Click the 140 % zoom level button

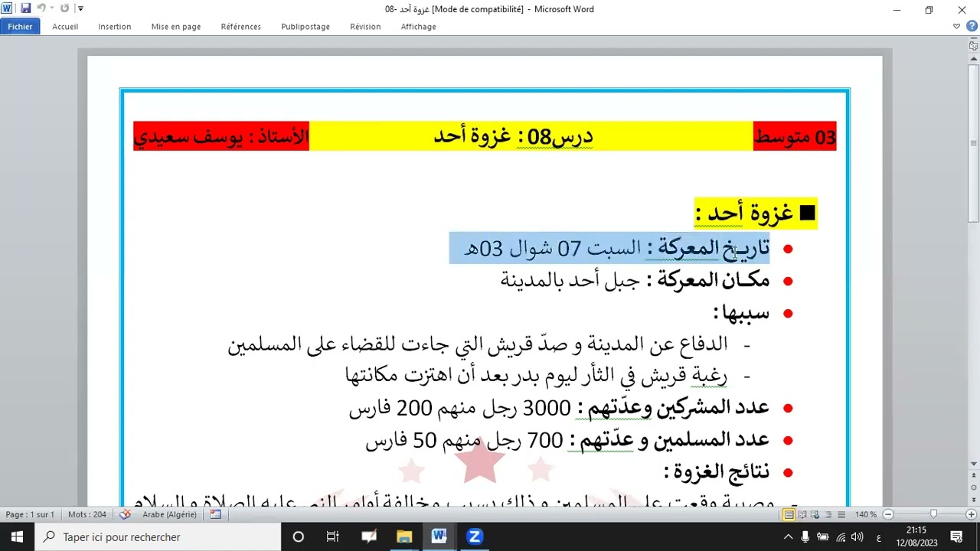[x=866, y=514]
